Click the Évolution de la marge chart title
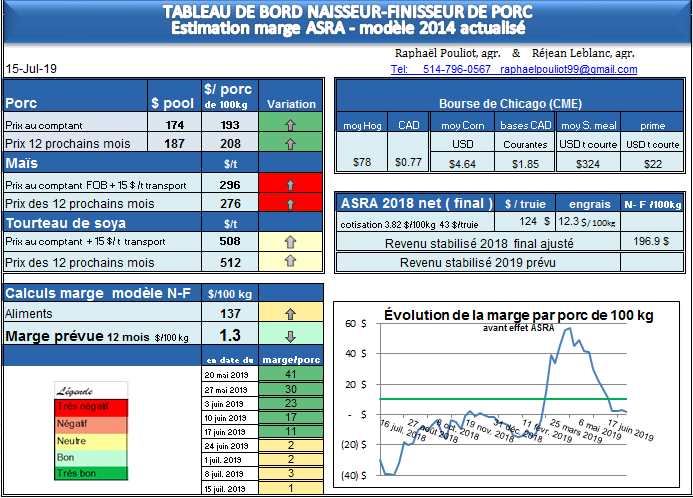 pyautogui.click(x=518, y=315)
